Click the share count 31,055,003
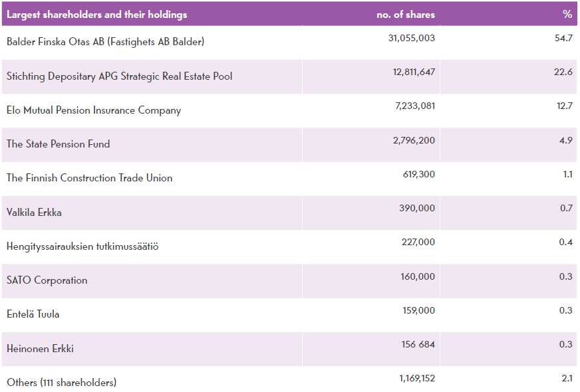The height and width of the screenshot is (392, 580). point(412,38)
